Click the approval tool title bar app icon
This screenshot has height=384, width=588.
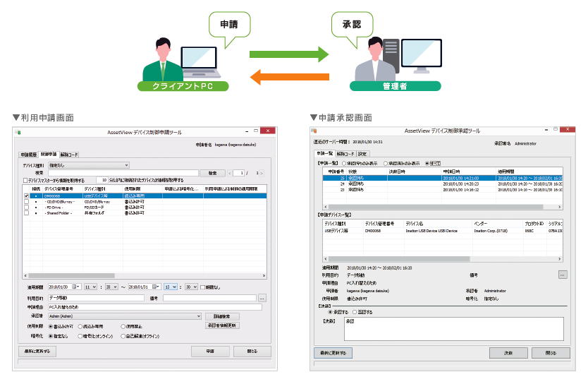(x=314, y=131)
